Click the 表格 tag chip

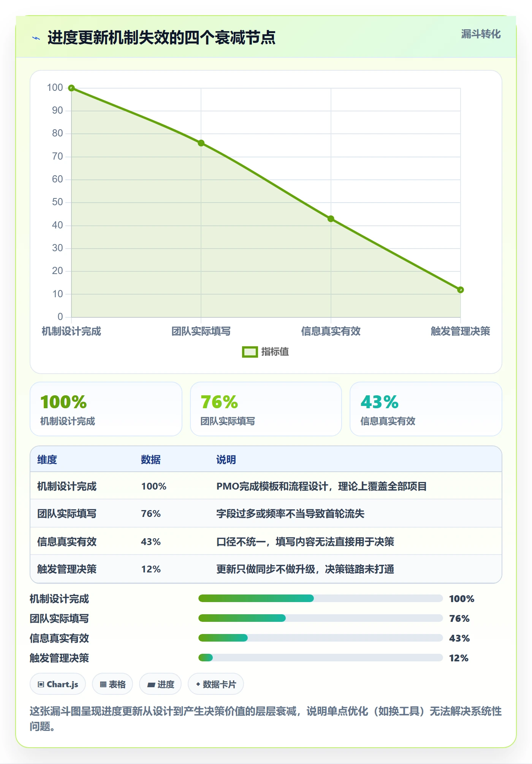tap(112, 684)
